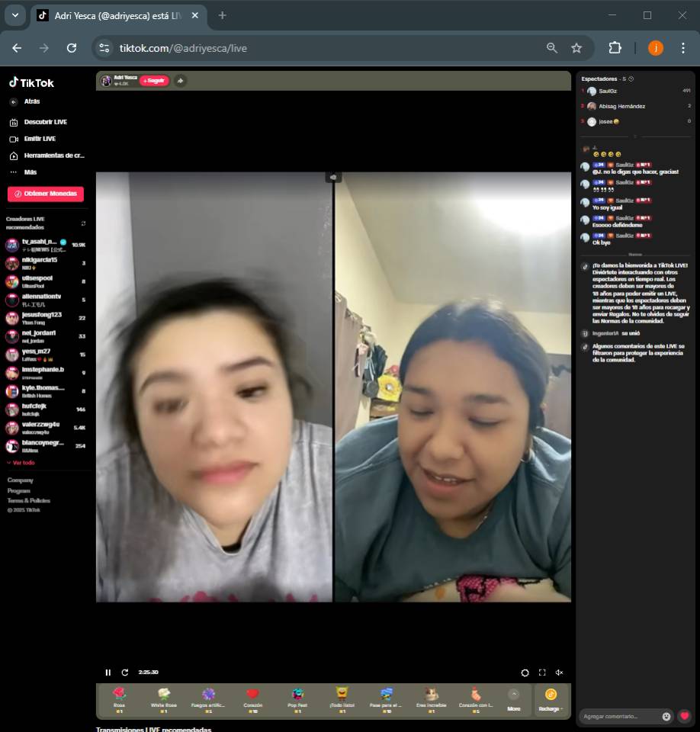This screenshot has height=732, width=700.
Task: Enter fullscreen mode on the video
Action: point(542,673)
